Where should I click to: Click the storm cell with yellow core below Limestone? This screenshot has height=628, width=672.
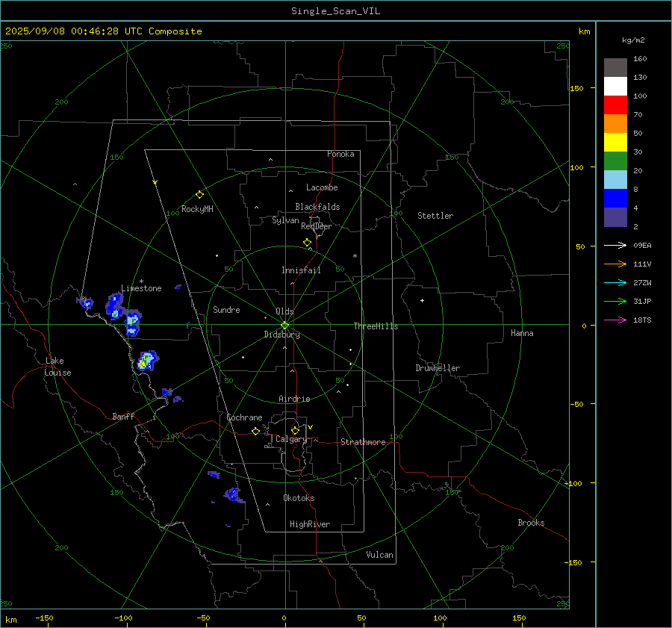(x=147, y=361)
